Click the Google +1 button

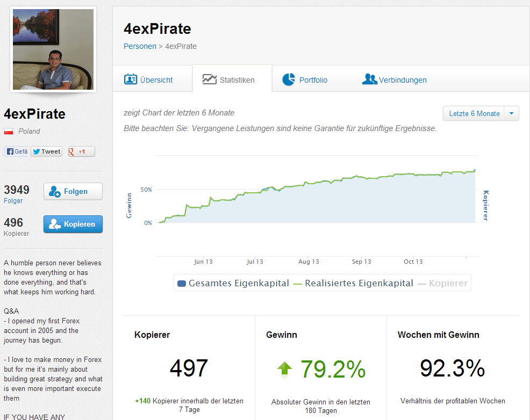(81, 151)
